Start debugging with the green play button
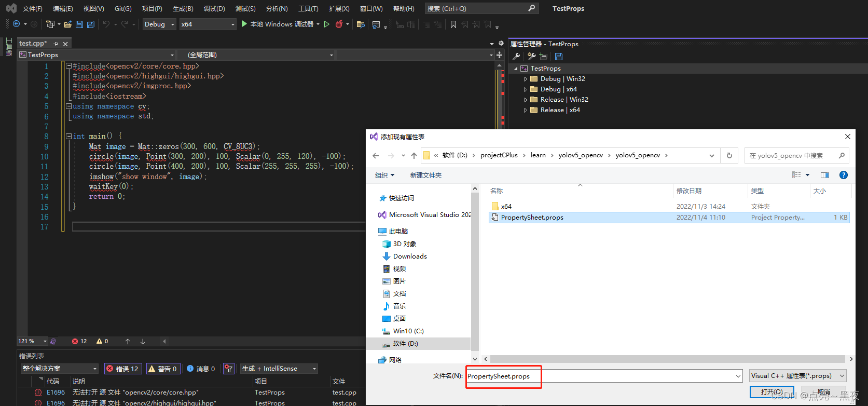This screenshot has width=868, height=406. (244, 24)
